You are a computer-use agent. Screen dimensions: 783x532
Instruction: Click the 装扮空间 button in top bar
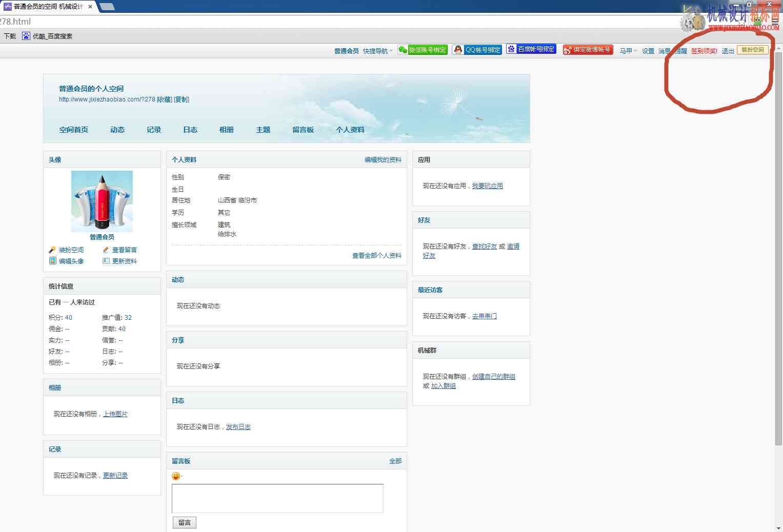[752, 50]
